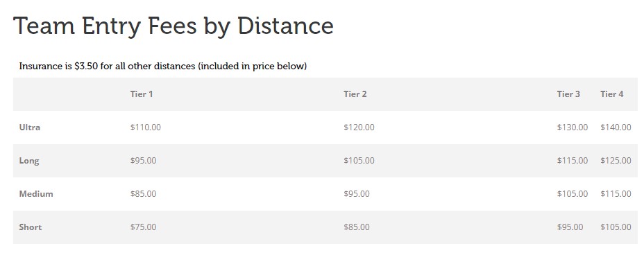This screenshot has height=255, width=644.
Task: Select the Tier 2 column header
Action: pyautogui.click(x=355, y=94)
